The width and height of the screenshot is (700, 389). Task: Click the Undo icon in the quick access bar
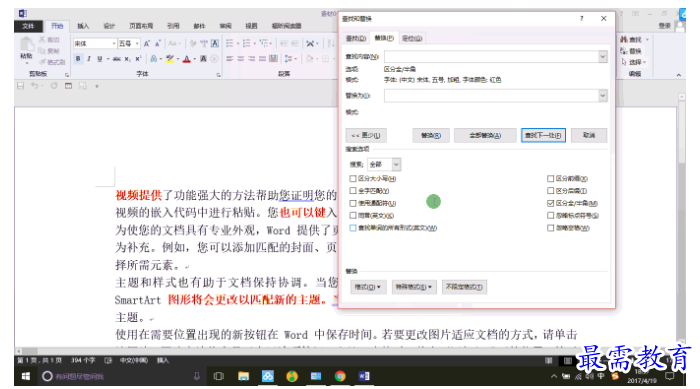pos(34,86)
